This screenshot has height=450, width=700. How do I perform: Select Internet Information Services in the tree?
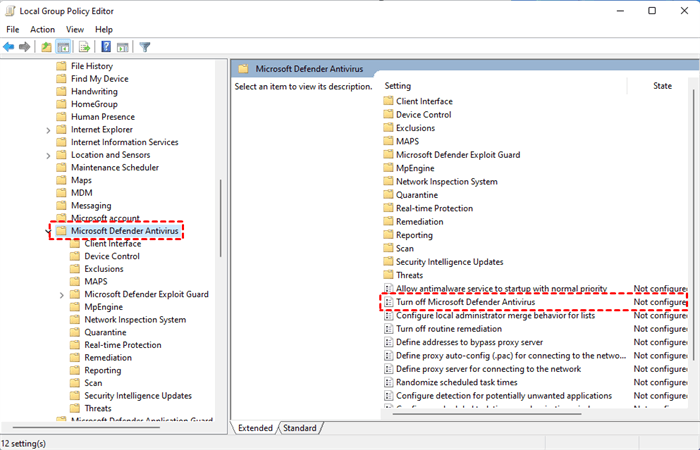tap(125, 142)
